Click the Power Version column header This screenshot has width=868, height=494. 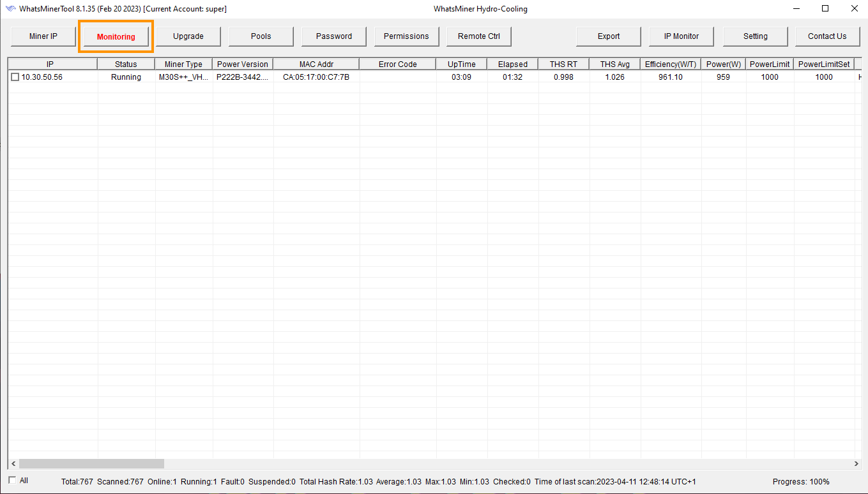click(x=243, y=64)
